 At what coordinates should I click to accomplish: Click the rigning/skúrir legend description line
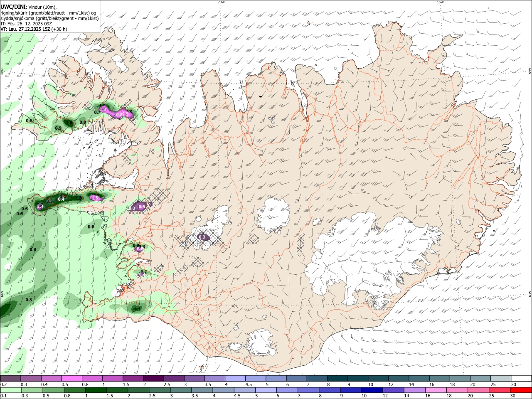click(48, 12)
